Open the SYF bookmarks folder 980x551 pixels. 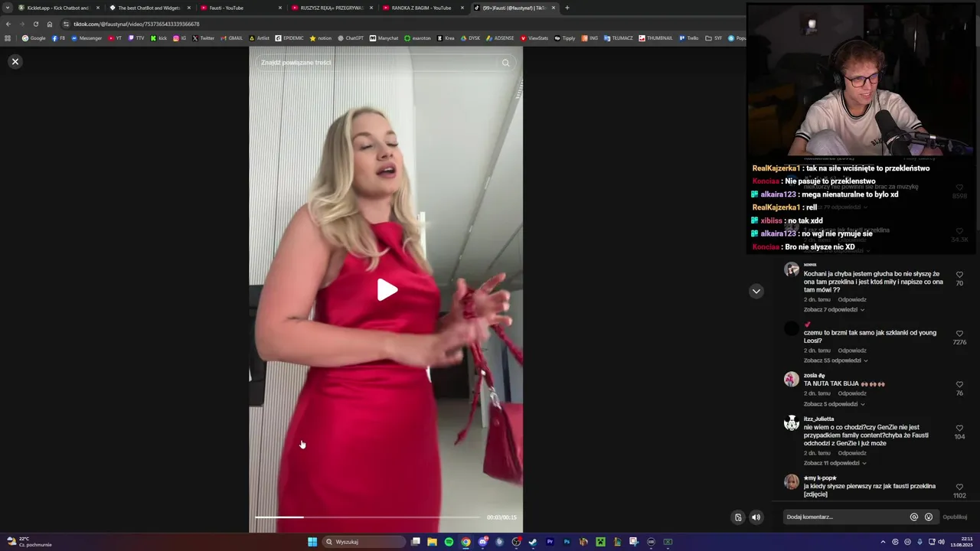[714, 38]
